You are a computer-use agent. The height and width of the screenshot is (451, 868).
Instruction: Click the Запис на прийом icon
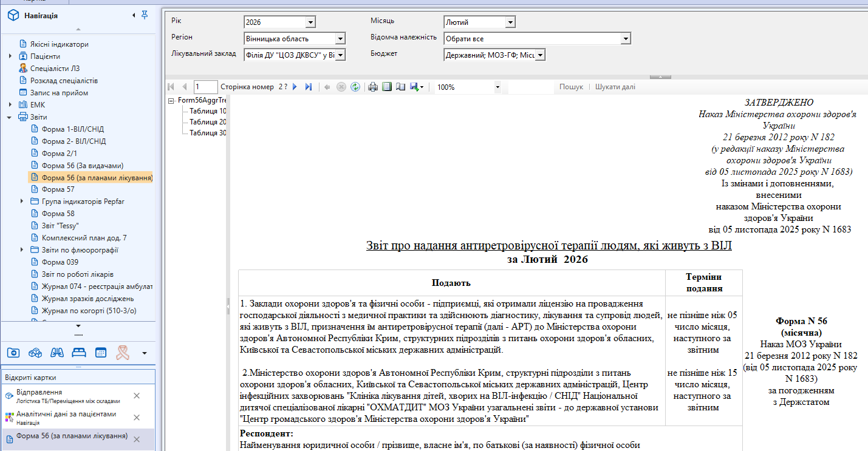tap(23, 93)
